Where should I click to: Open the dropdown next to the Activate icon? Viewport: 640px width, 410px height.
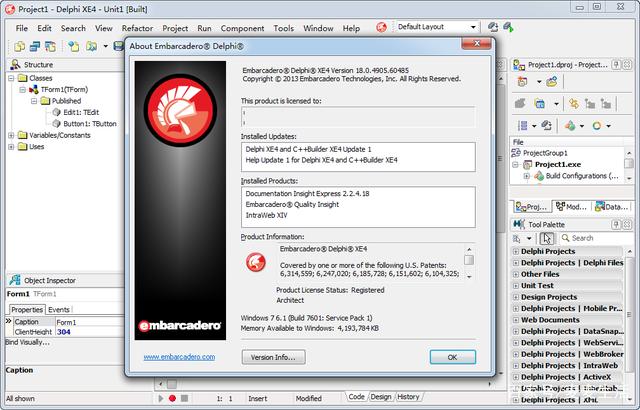[x=539, y=82]
